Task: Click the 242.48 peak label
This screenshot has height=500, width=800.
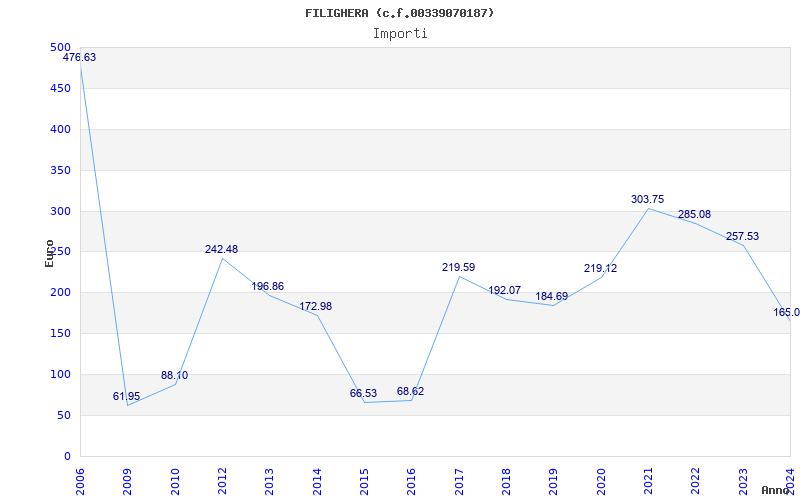Action: point(221,250)
